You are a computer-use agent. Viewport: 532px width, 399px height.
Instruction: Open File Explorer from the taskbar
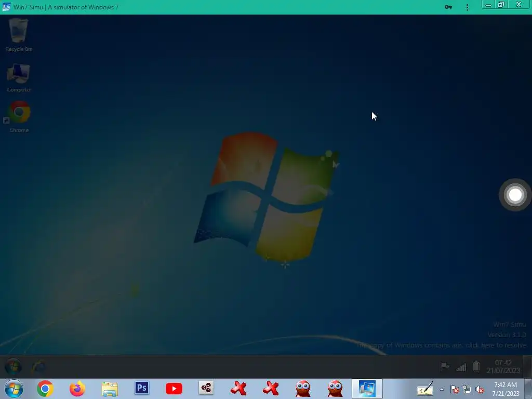[110, 389]
